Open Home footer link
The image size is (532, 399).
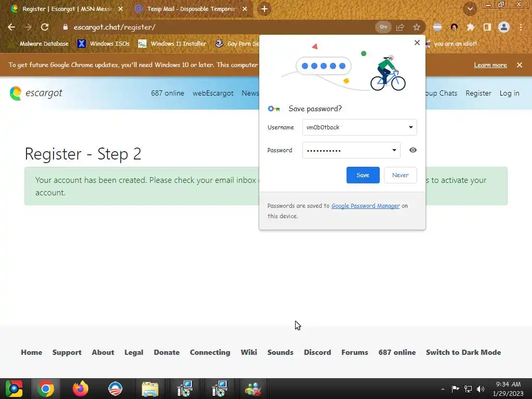pos(32,352)
